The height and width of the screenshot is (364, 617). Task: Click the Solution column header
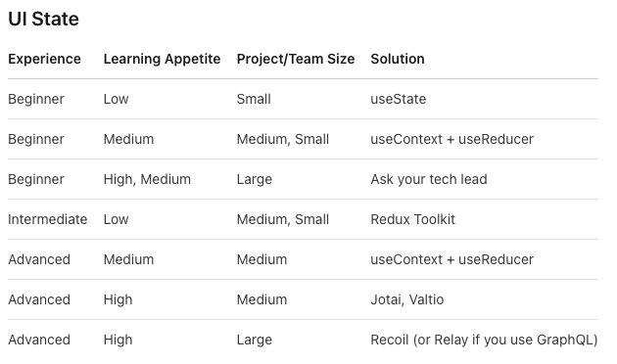click(x=398, y=59)
